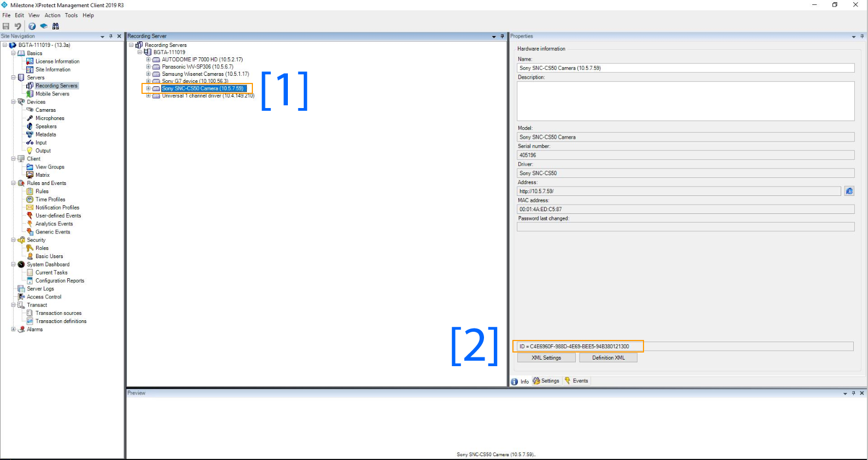Open the Help menu
The height and width of the screenshot is (460, 868).
coord(88,15)
